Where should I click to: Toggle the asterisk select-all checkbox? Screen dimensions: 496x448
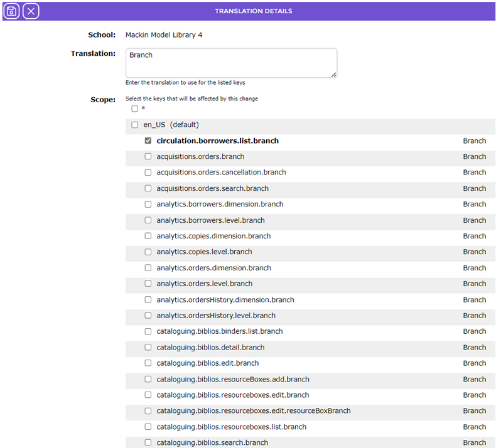(135, 109)
